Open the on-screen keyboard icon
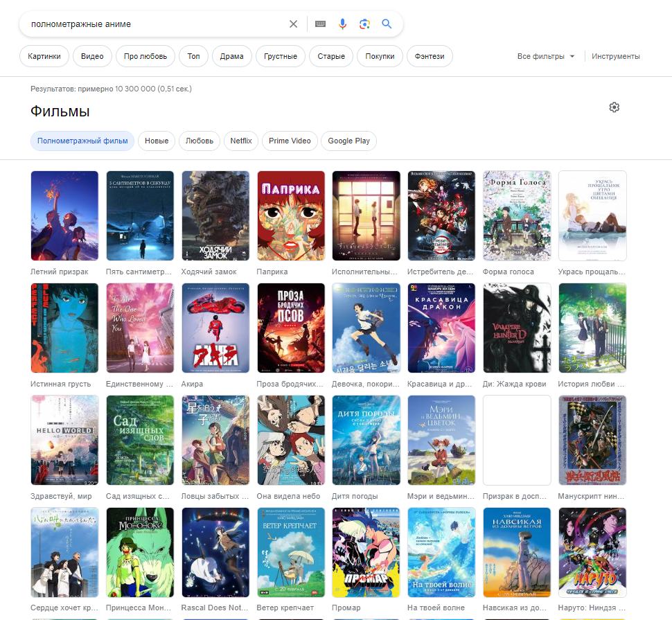Image resolution: width=672 pixels, height=620 pixels. point(320,24)
